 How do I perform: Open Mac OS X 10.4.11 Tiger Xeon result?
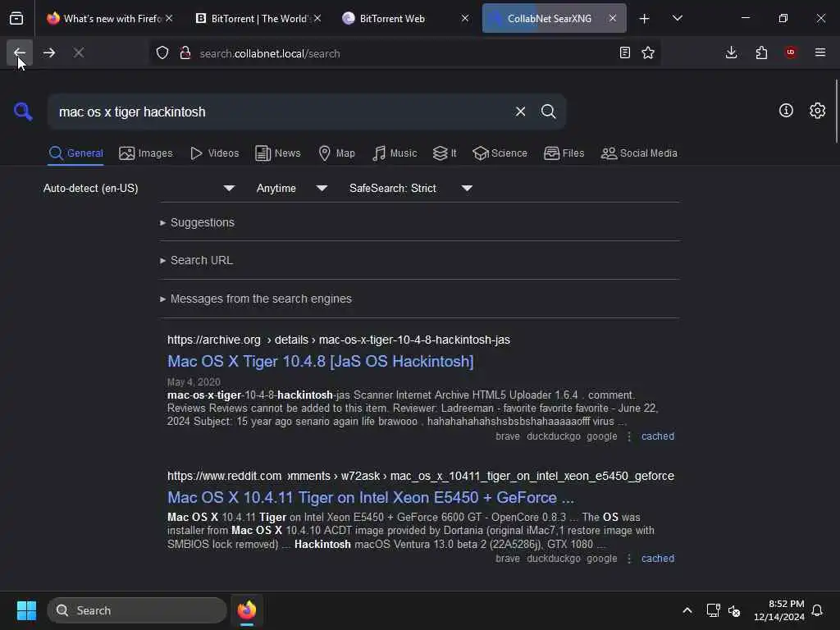click(x=371, y=498)
